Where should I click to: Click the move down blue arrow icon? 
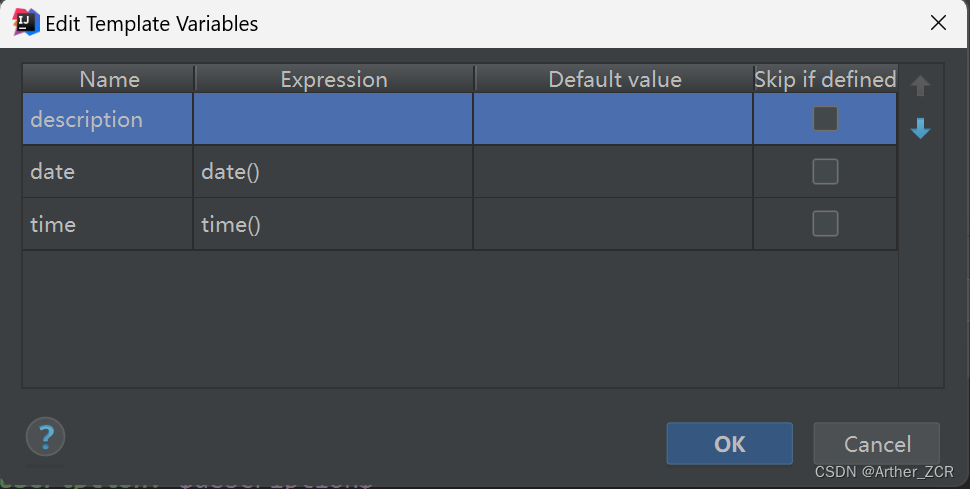point(920,128)
